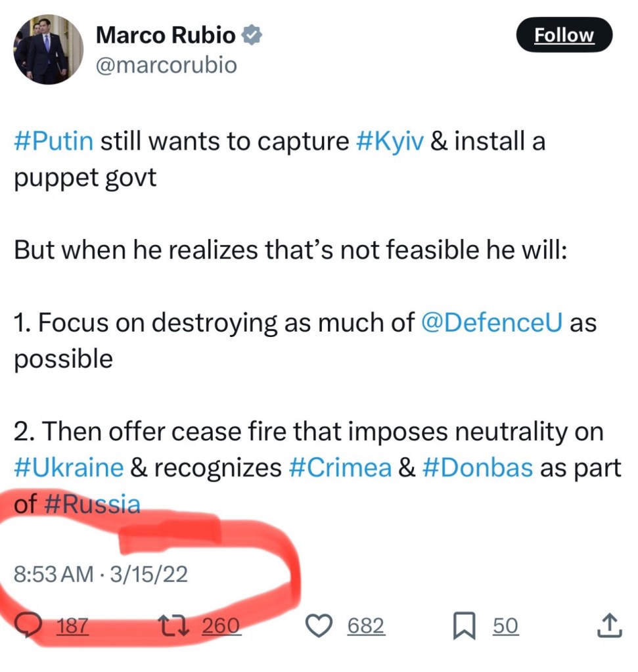Open the #Ukraine hashtag
The image size is (638, 672).
point(68,468)
